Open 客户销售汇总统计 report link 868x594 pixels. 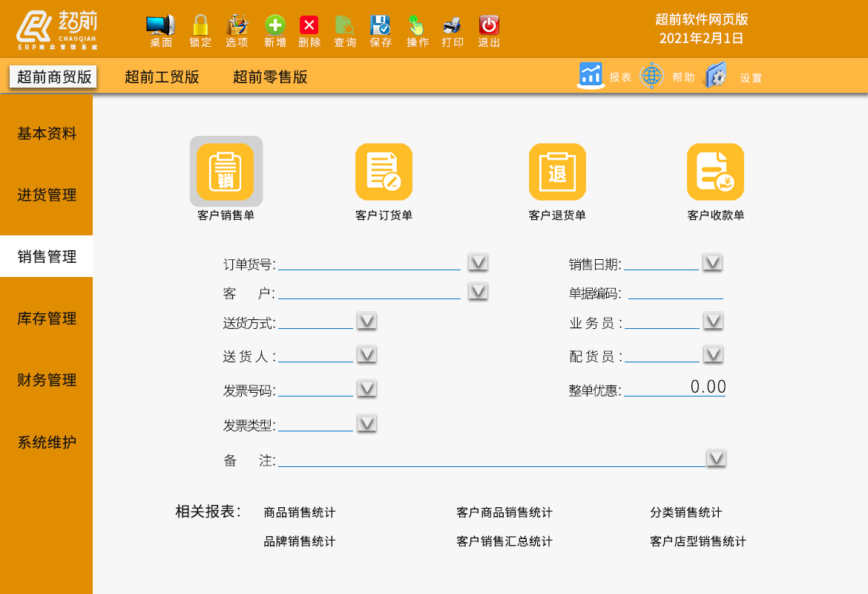[x=504, y=541]
